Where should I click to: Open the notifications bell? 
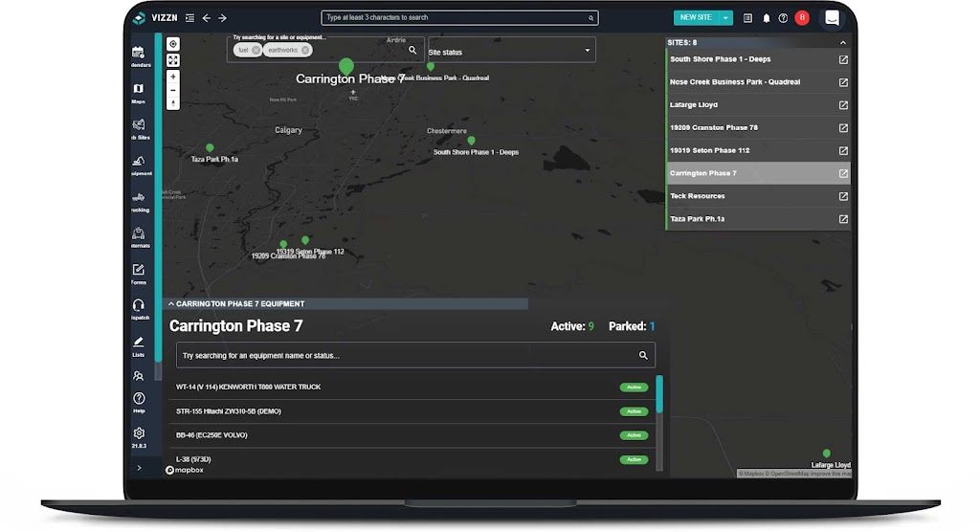tap(767, 18)
